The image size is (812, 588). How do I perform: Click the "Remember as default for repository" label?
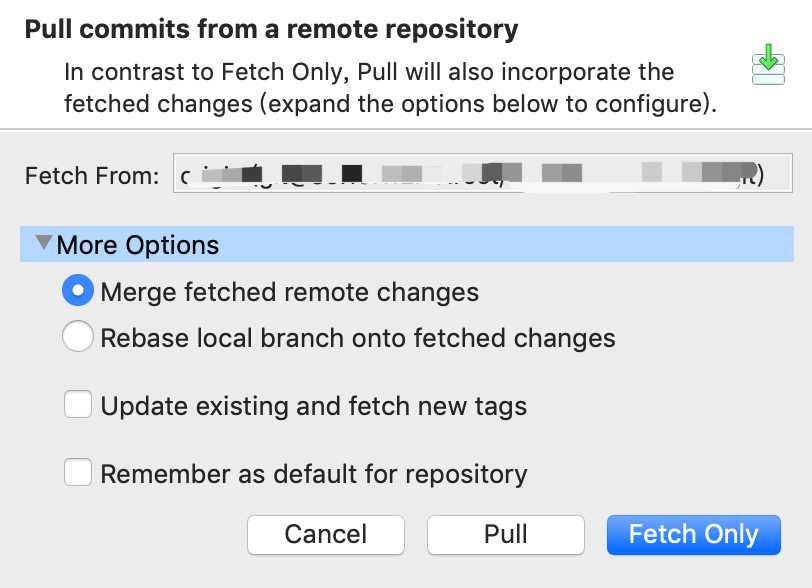click(314, 473)
